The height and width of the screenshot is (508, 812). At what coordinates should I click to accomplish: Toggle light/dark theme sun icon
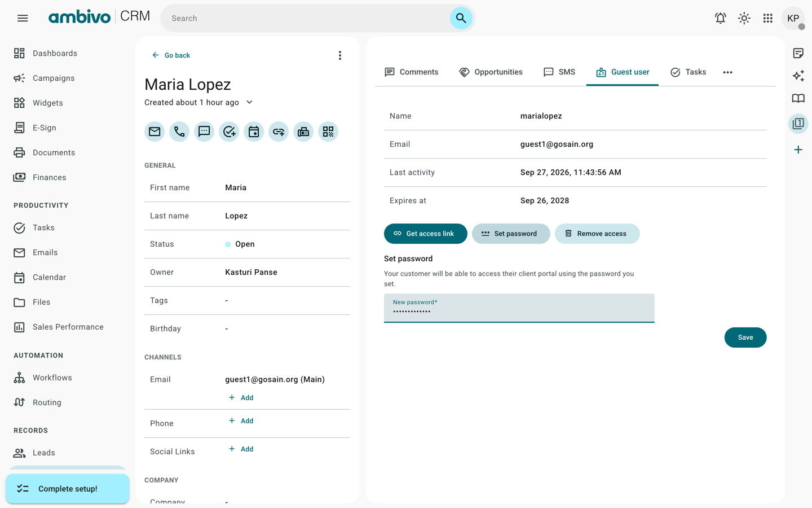coord(744,18)
